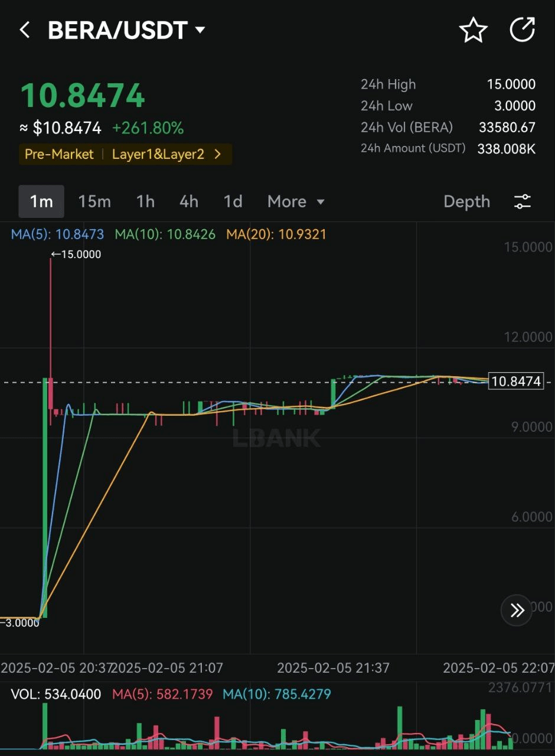Tap the 6.0000 price axis label

(532, 517)
